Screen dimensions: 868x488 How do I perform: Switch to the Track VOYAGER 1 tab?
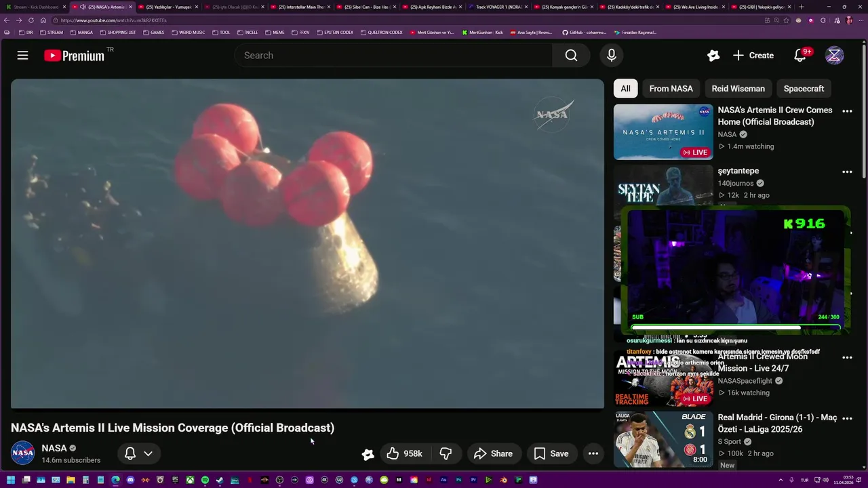tap(498, 7)
